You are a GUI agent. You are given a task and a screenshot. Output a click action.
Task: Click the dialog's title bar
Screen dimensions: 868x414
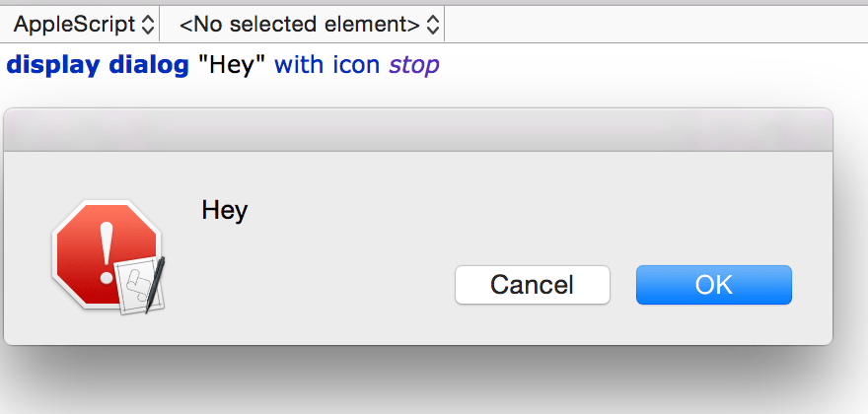pyautogui.click(x=418, y=129)
